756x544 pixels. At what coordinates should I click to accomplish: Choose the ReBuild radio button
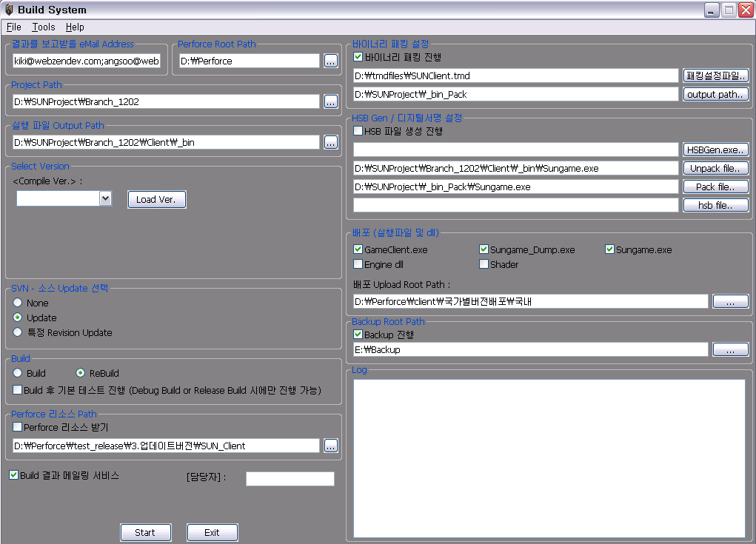(81, 373)
